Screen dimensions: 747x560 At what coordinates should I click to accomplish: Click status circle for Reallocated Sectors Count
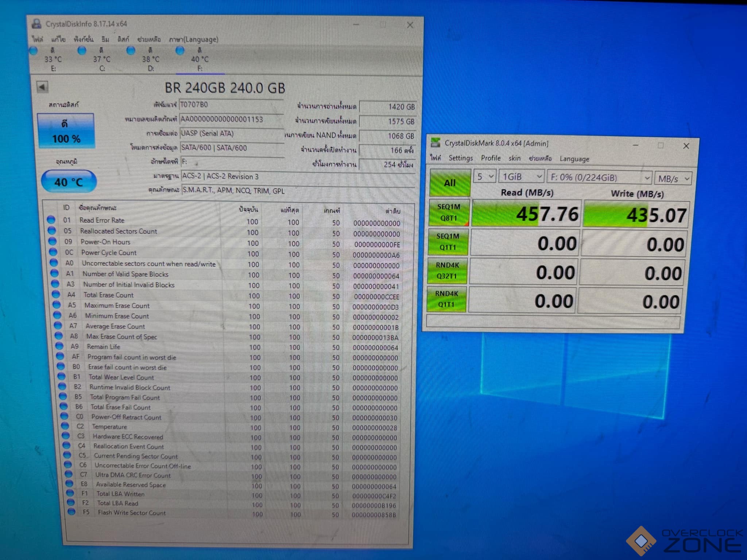click(52, 230)
